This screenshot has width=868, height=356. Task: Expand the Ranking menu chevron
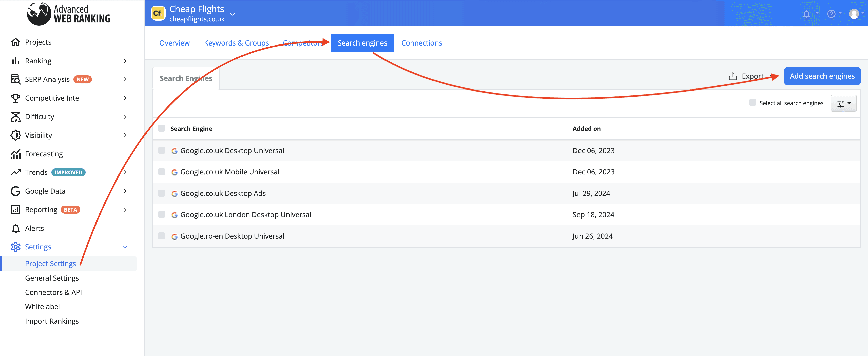tap(125, 61)
